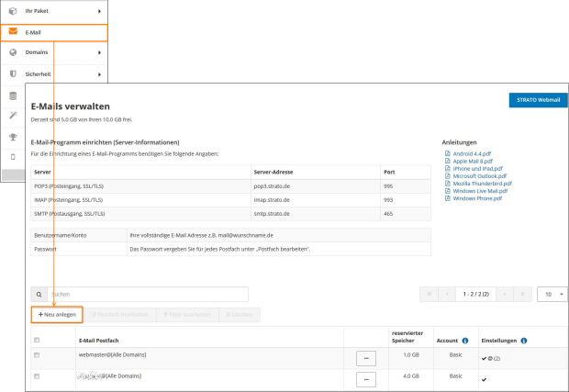Select Ihr Paket in the sidebar menu
Image resolution: width=569 pixels, height=392 pixels.
tap(54, 11)
